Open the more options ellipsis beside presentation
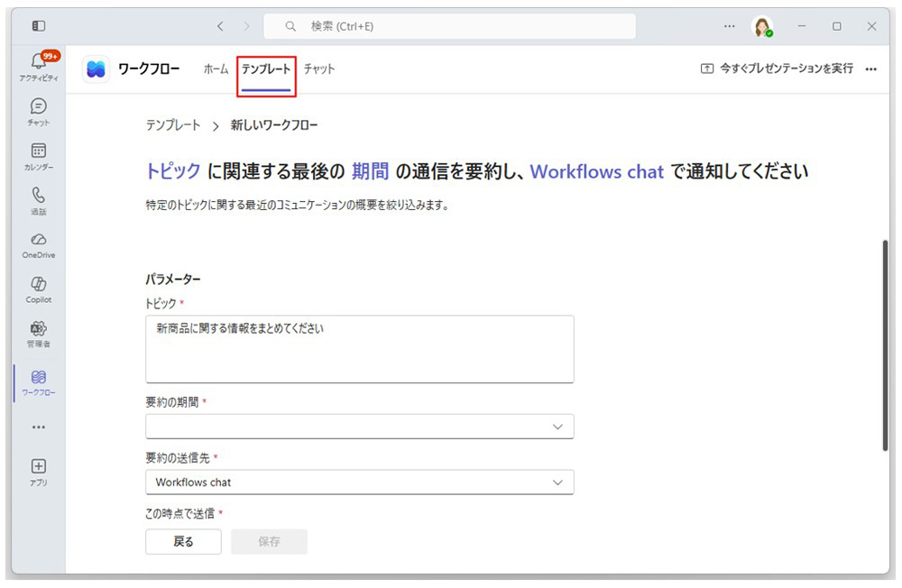This screenshot has height=588, width=902. point(871,69)
